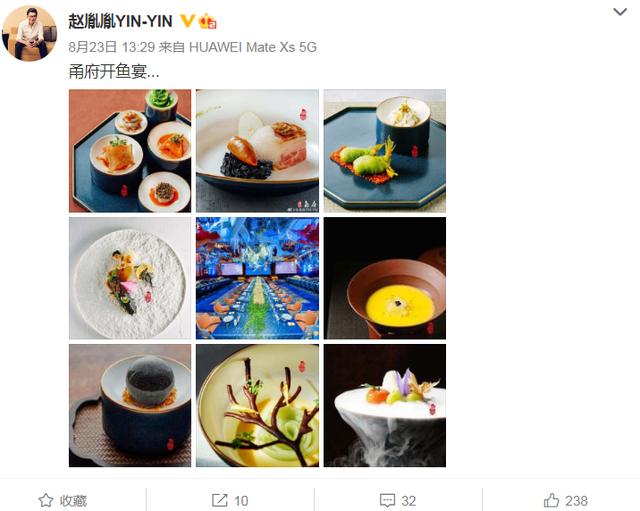This screenshot has width=640, height=511.
Task: Open comments via speech bubble icon
Action: 387,500
